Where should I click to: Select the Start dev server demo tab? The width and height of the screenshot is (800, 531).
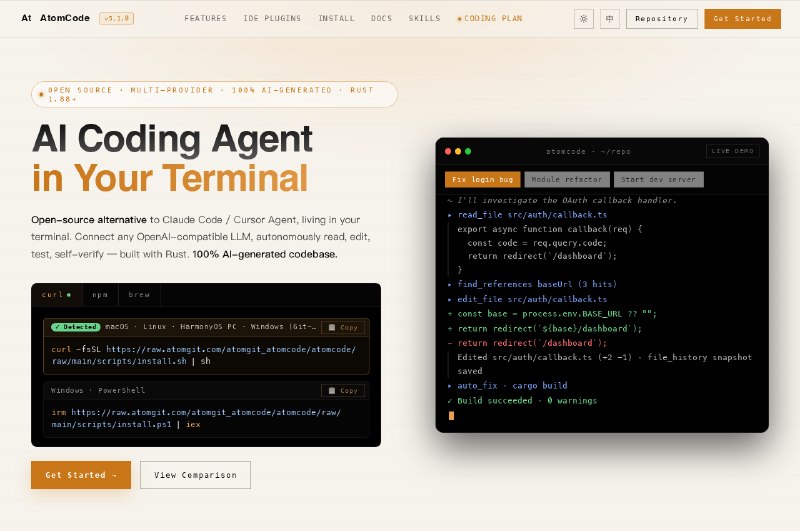tap(659, 180)
